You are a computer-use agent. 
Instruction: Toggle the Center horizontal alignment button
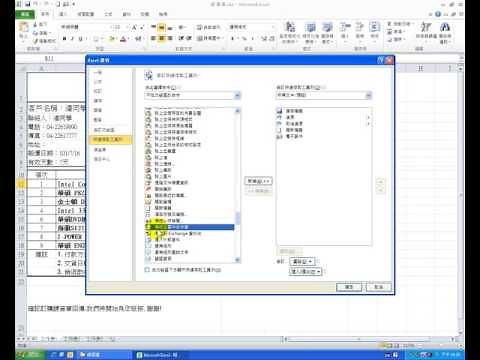tap(161, 39)
